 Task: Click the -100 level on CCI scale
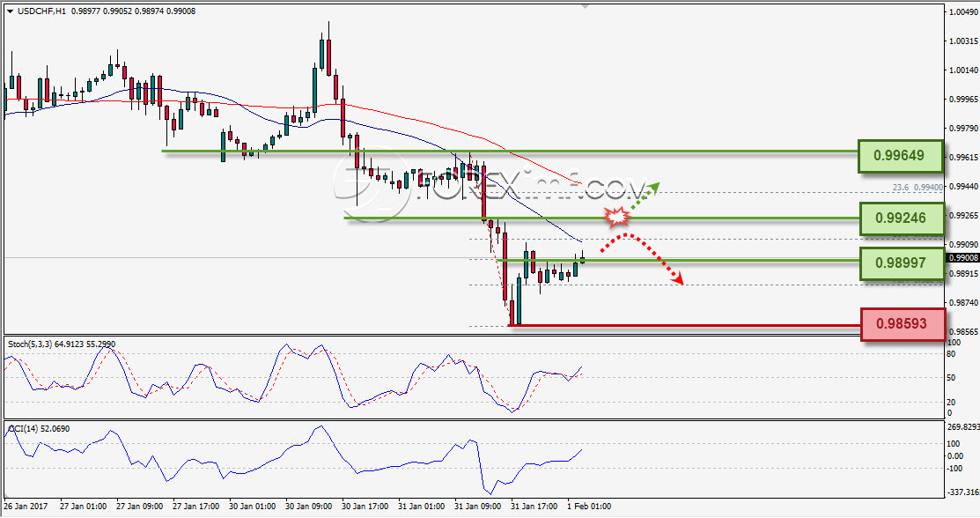pyautogui.click(x=955, y=468)
